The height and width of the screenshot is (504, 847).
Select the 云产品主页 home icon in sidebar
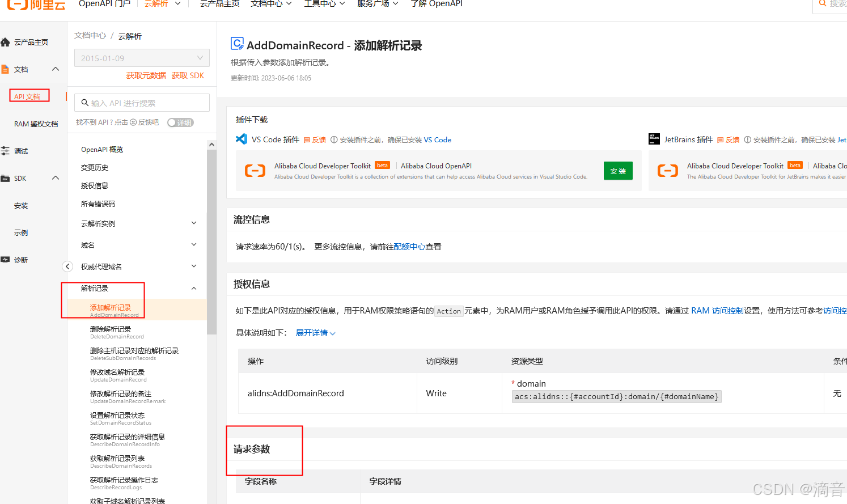[6, 41]
